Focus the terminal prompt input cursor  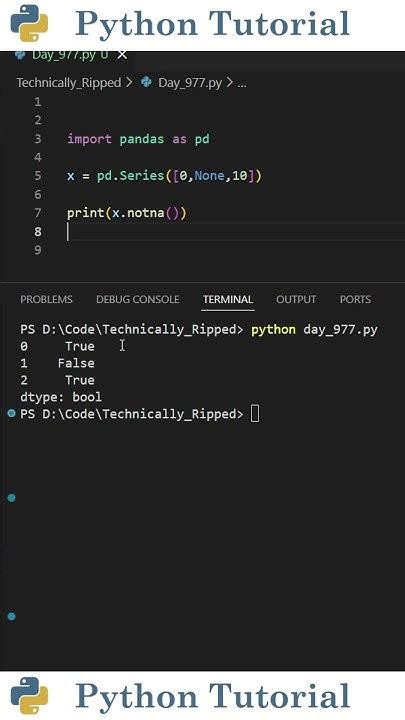[255, 414]
